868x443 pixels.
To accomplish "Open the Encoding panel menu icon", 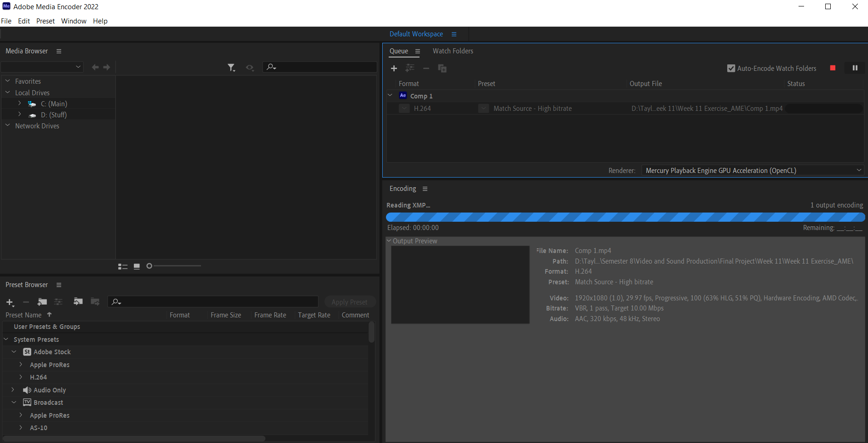I will tap(425, 189).
